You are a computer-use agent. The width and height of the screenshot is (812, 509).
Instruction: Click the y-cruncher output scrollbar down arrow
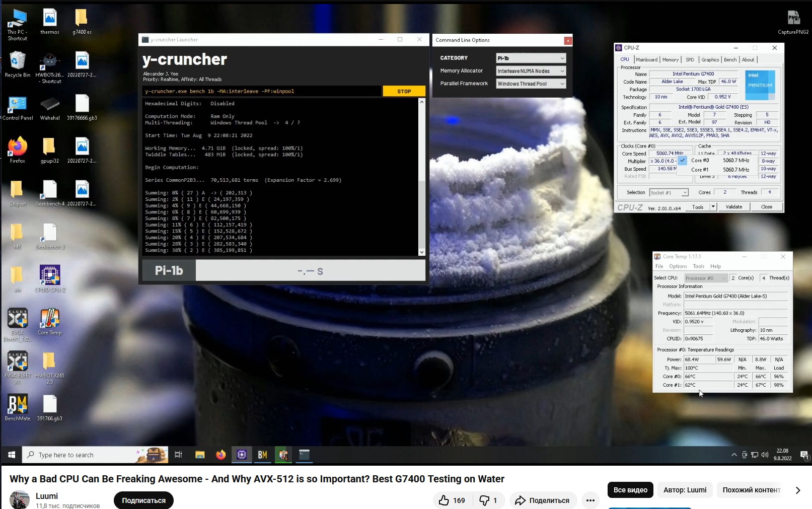click(422, 252)
